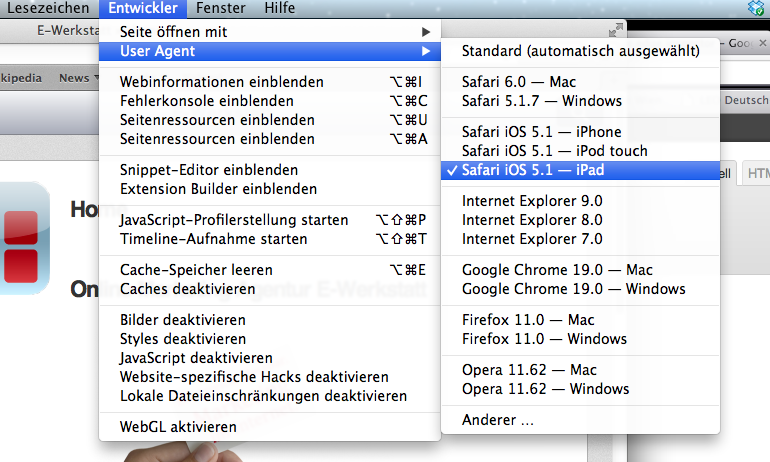Click the red app icon on page
770x462 pixels.
(x=23, y=239)
